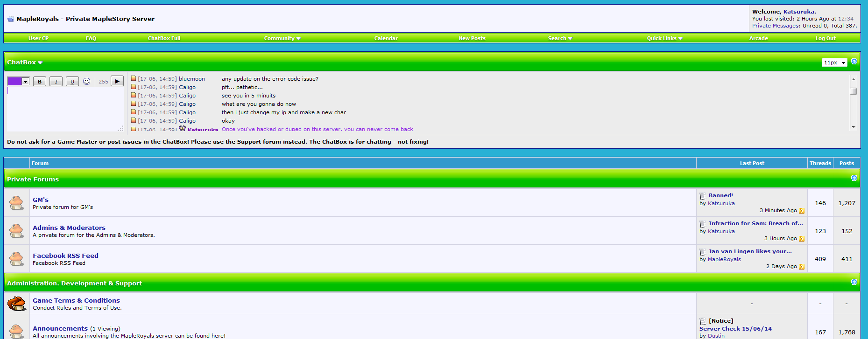The height and width of the screenshot is (339, 868).
Task: Click Log Out in the navbar
Action: 826,38
